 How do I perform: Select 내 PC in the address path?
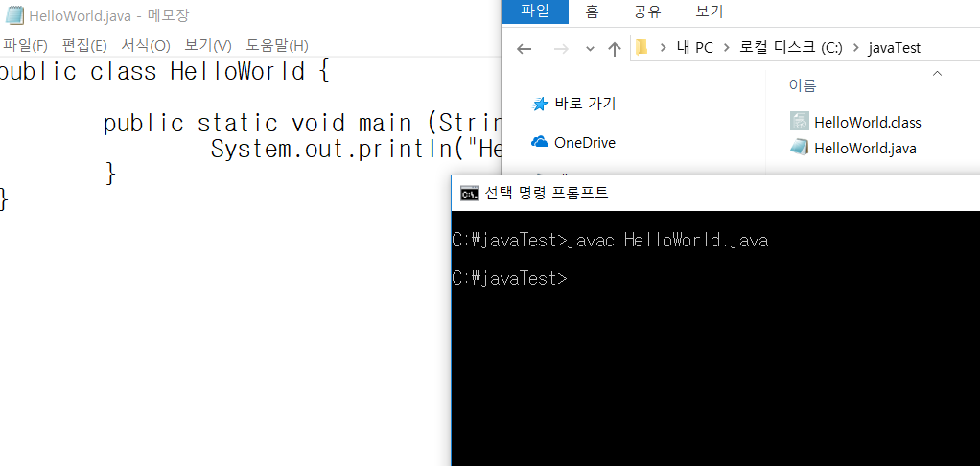tap(695, 48)
